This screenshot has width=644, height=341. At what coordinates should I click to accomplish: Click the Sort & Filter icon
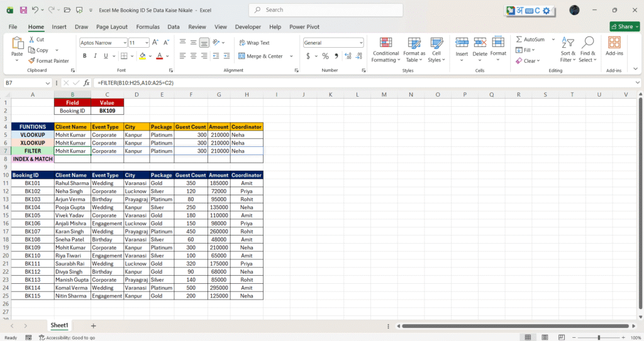568,43
